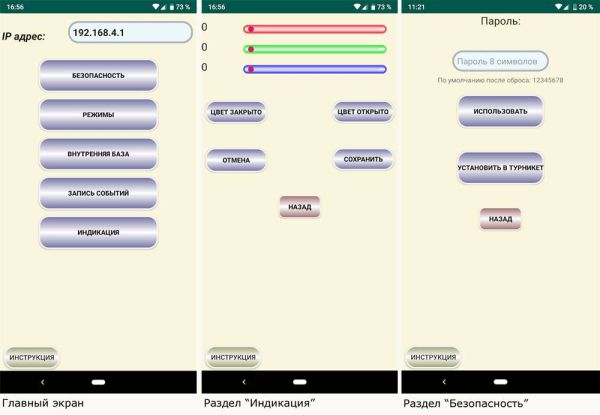Tap the РЕЖИМЫ menu button

point(98,115)
